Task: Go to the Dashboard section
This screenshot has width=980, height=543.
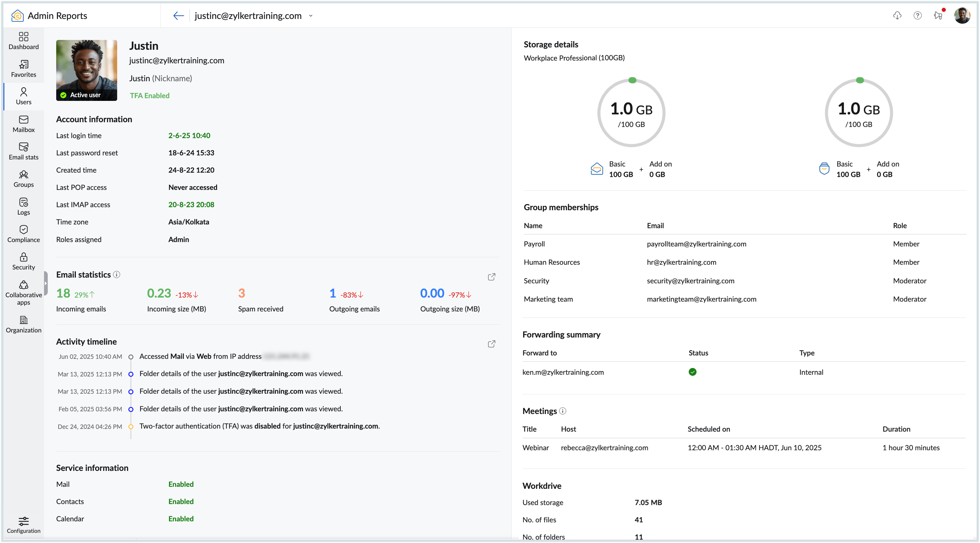Action: point(24,41)
